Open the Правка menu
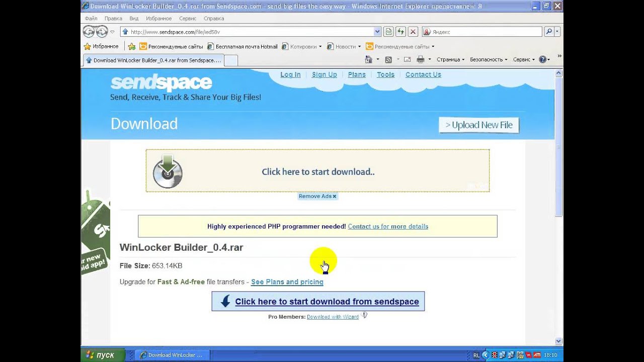This screenshot has height=362, width=644. [114, 18]
